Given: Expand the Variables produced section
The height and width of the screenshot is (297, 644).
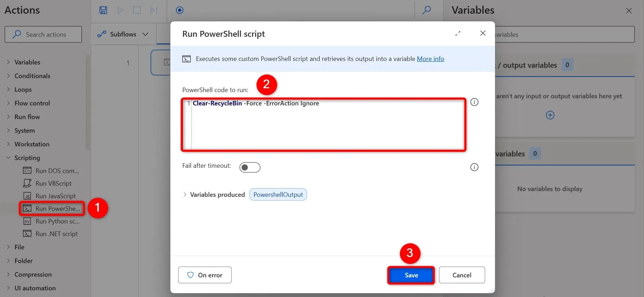Looking at the screenshot, I should point(185,195).
